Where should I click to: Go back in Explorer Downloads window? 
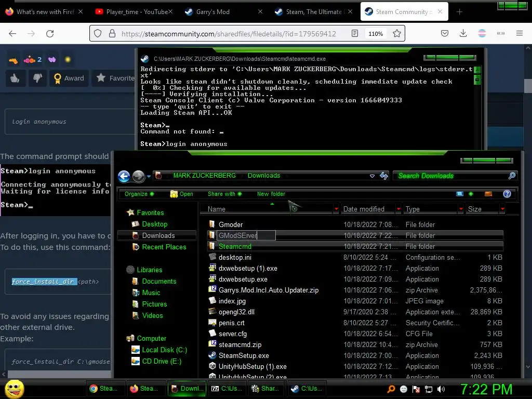click(124, 176)
